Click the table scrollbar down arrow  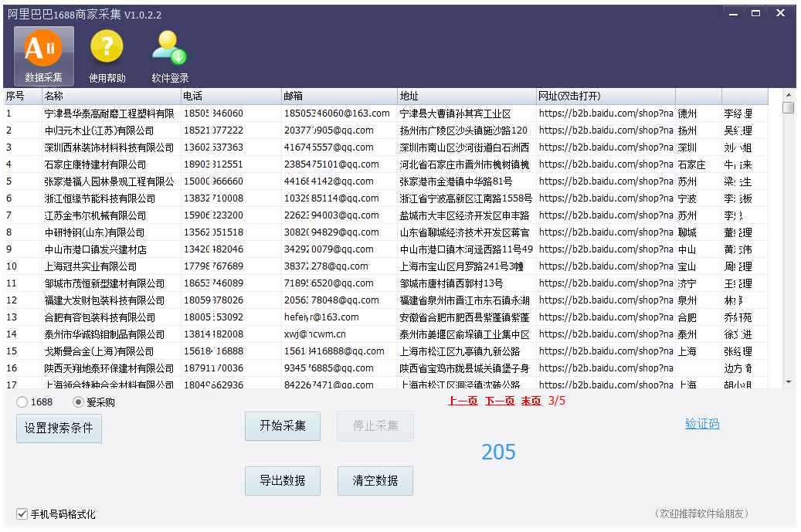(x=789, y=382)
